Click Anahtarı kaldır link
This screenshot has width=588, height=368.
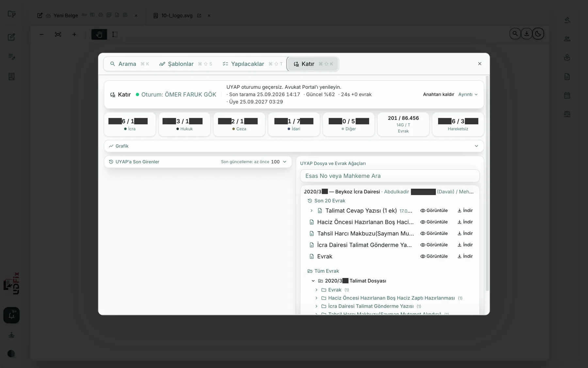click(x=438, y=95)
